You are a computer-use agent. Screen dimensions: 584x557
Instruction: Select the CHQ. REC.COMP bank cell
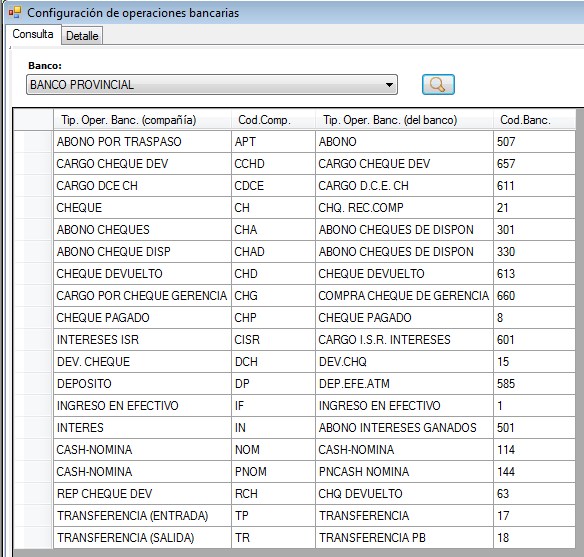(404, 207)
